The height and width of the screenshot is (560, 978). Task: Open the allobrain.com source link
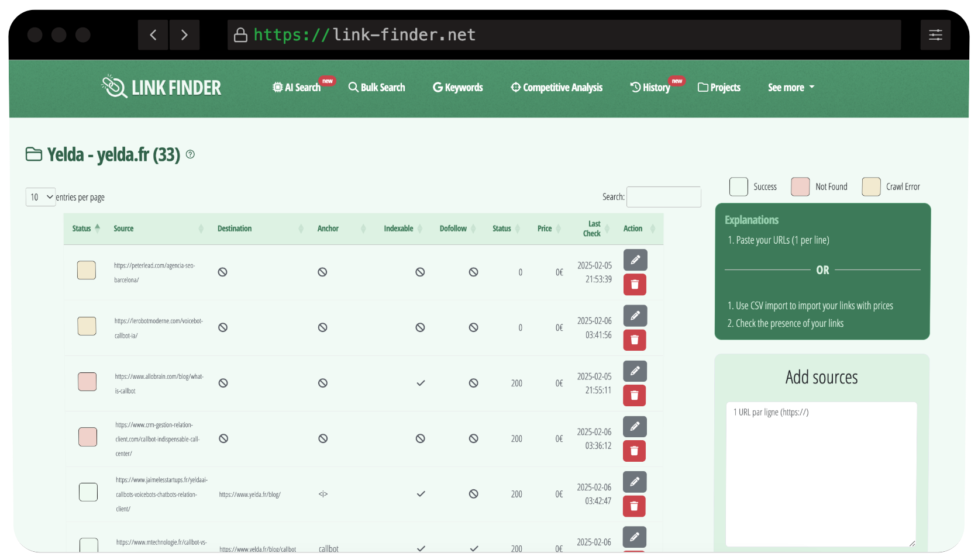(x=159, y=383)
